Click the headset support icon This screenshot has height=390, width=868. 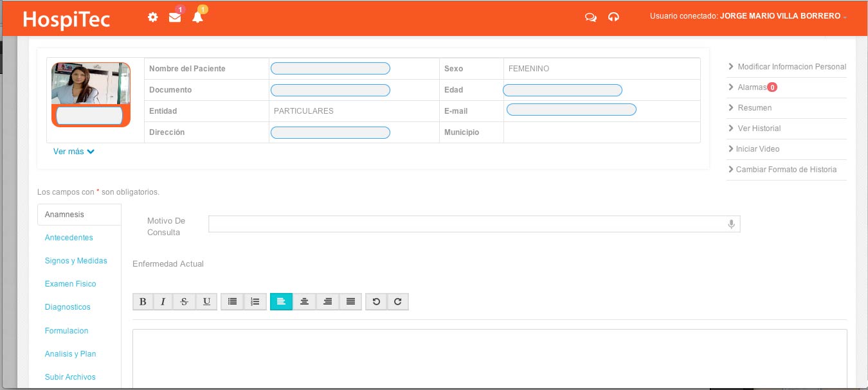pos(613,17)
